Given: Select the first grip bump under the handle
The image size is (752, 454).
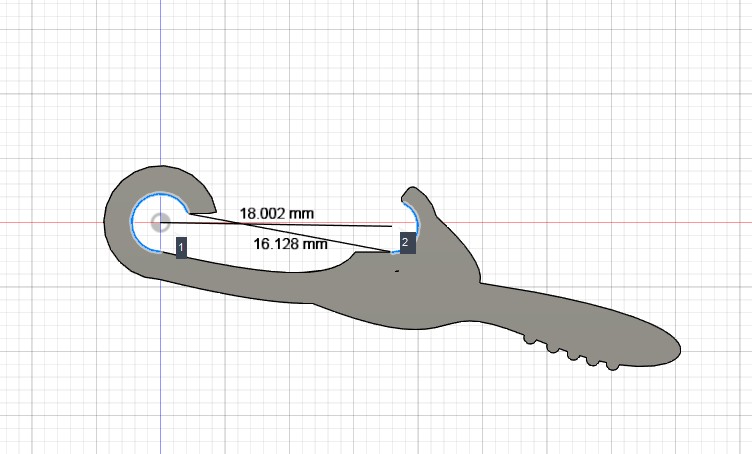Looking at the screenshot, I should pos(529,341).
